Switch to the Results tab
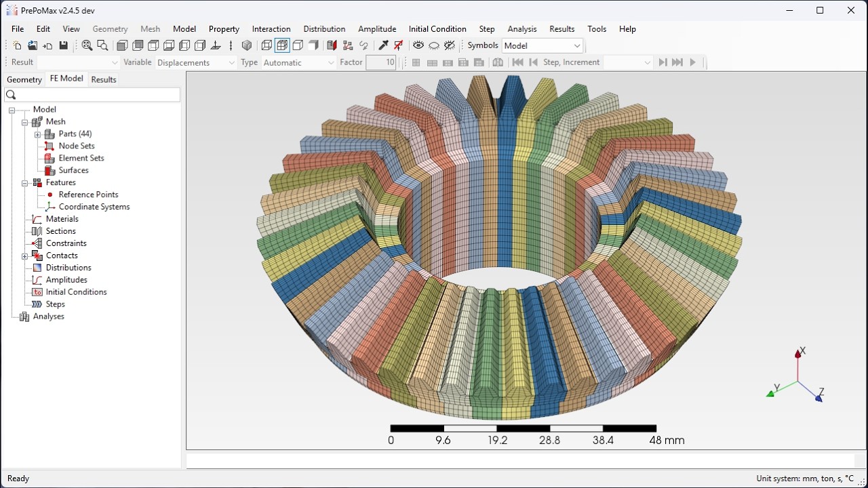The height and width of the screenshot is (488, 868). [x=104, y=79]
